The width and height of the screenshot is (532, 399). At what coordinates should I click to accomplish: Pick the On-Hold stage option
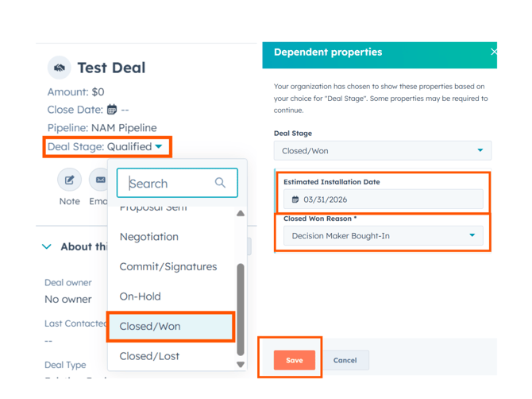click(140, 296)
